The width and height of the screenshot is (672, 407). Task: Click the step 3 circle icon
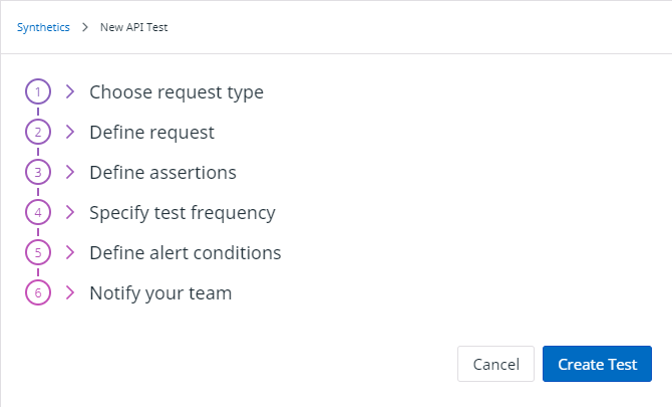tap(38, 172)
